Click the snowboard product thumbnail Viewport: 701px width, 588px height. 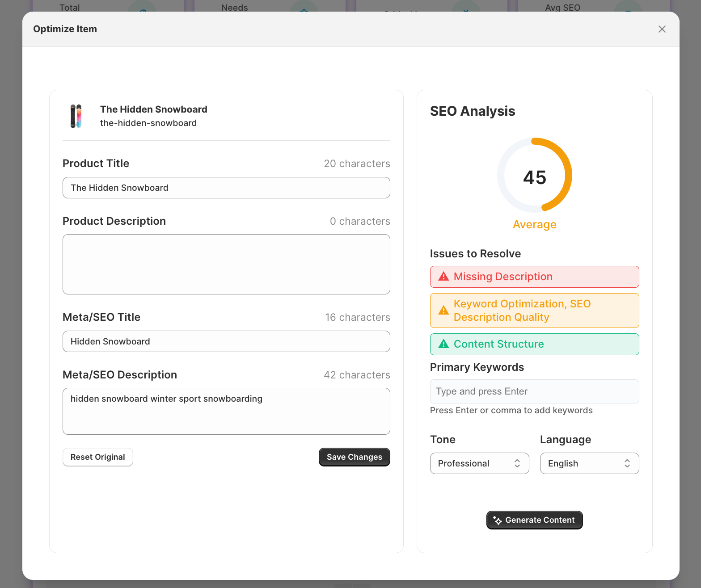pos(76,116)
